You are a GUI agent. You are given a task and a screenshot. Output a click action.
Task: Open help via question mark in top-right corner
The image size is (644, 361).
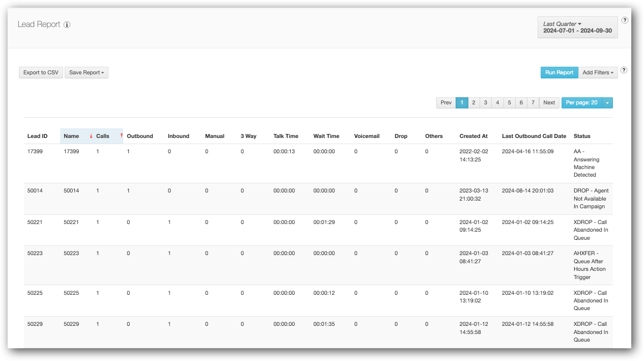click(x=625, y=20)
